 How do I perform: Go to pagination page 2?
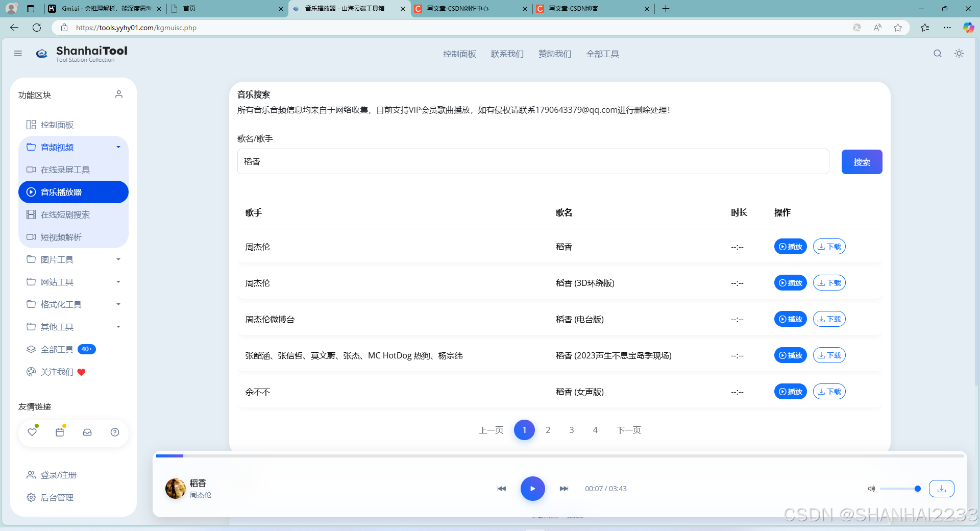(548, 430)
